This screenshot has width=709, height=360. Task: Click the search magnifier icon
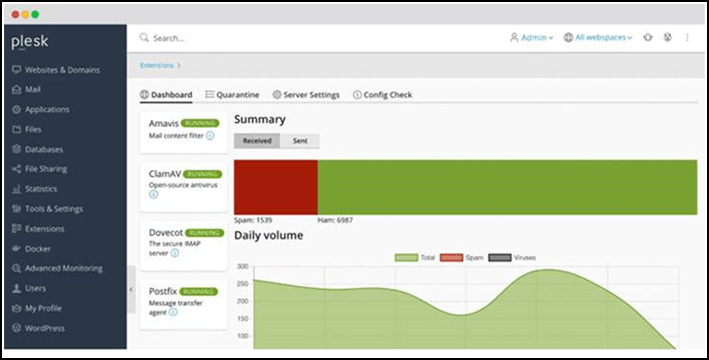144,38
